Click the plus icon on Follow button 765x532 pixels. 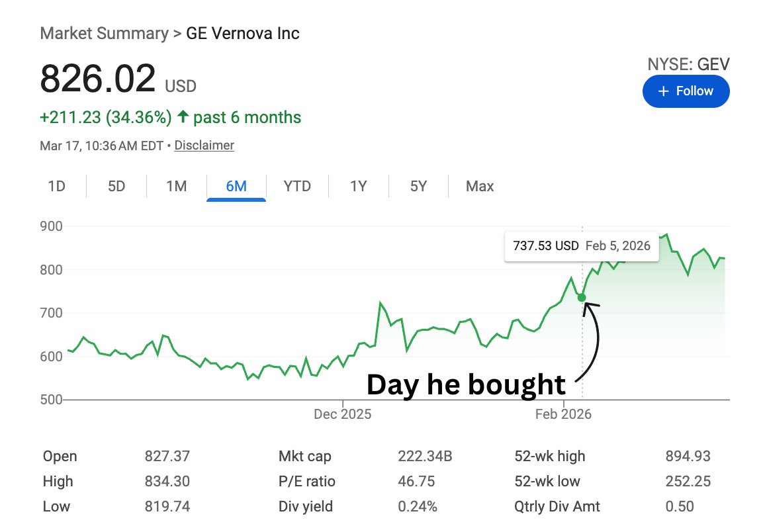(663, 91)
